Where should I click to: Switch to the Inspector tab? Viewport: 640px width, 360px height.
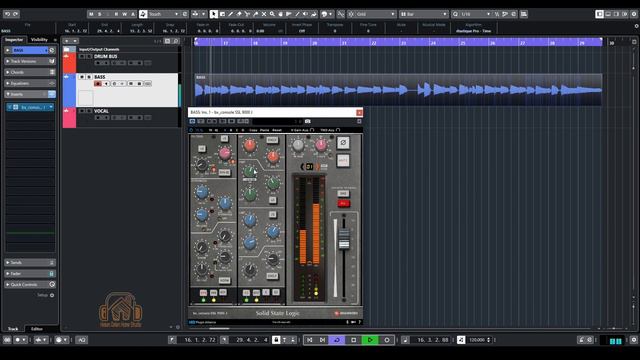coord(14,40)
